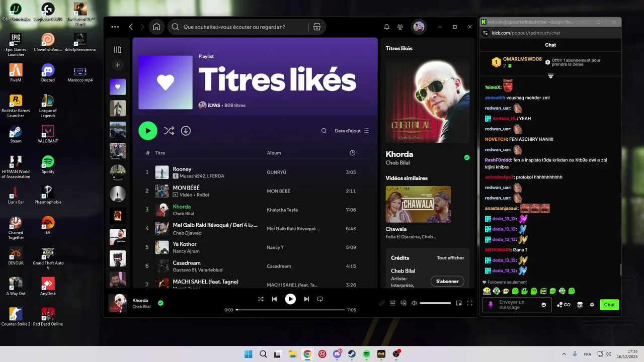The width and height of the screenshot is (644, 362).
Task: Open the Chawala similar video thumbnail
Action: pyautogui.click(x=418, y=204)
